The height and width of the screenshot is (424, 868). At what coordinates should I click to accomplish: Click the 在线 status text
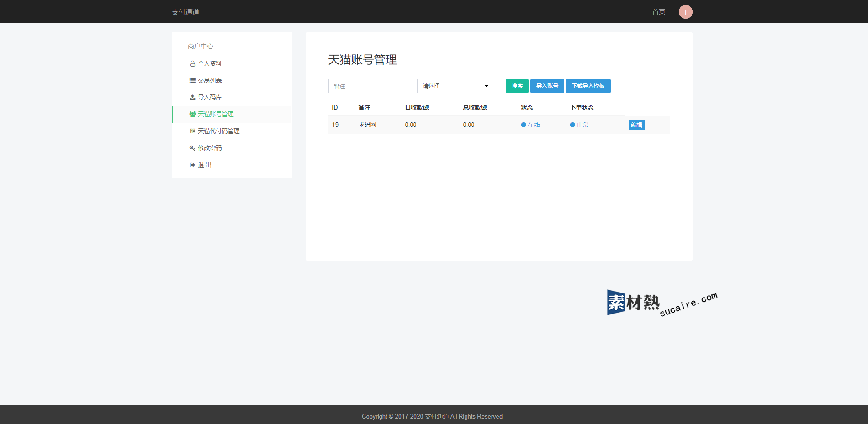534,125
